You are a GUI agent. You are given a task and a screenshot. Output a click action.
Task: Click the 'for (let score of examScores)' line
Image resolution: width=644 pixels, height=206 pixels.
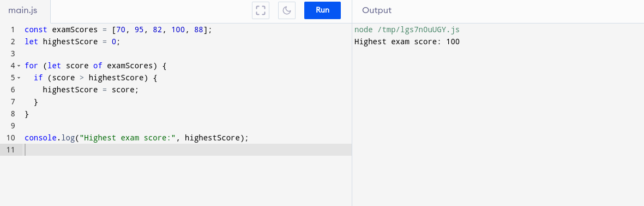95,66
